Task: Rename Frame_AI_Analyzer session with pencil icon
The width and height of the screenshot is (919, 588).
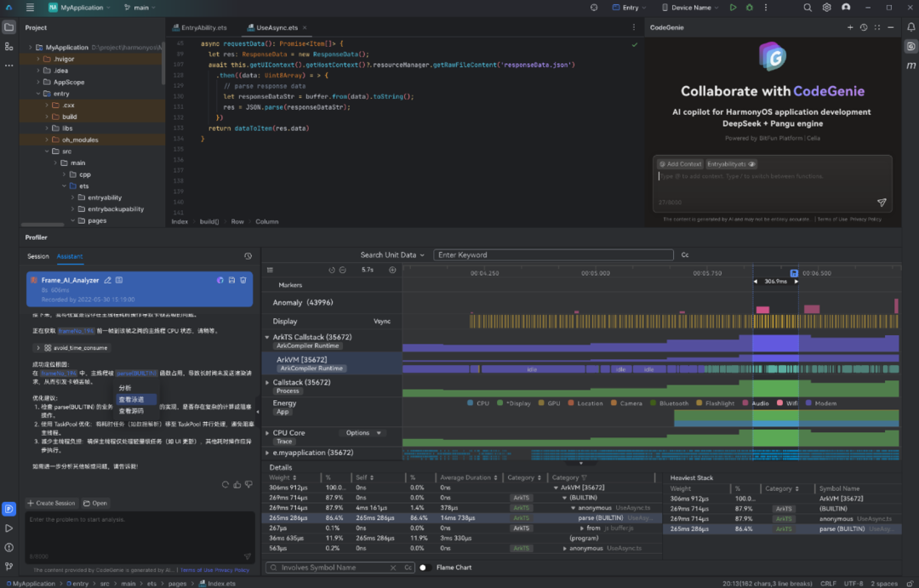Action: 108,280
